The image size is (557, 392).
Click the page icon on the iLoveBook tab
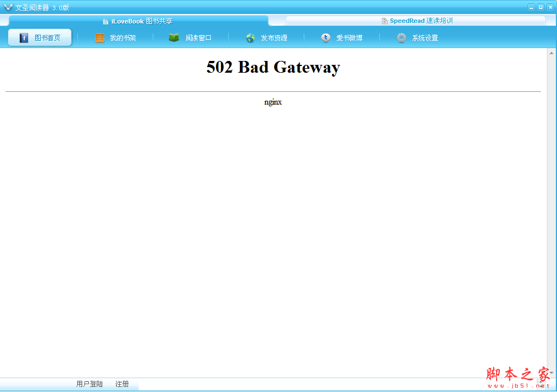[106, 22]
